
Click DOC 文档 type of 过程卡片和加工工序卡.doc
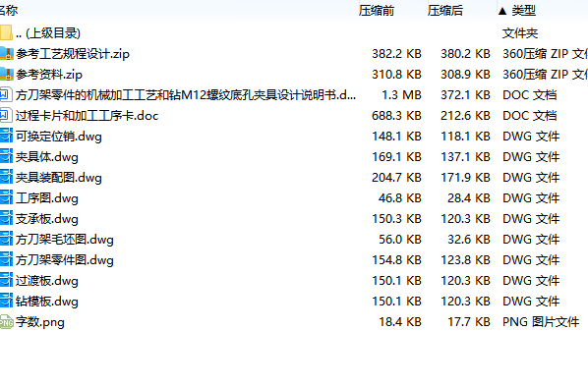tap(530, 116)
